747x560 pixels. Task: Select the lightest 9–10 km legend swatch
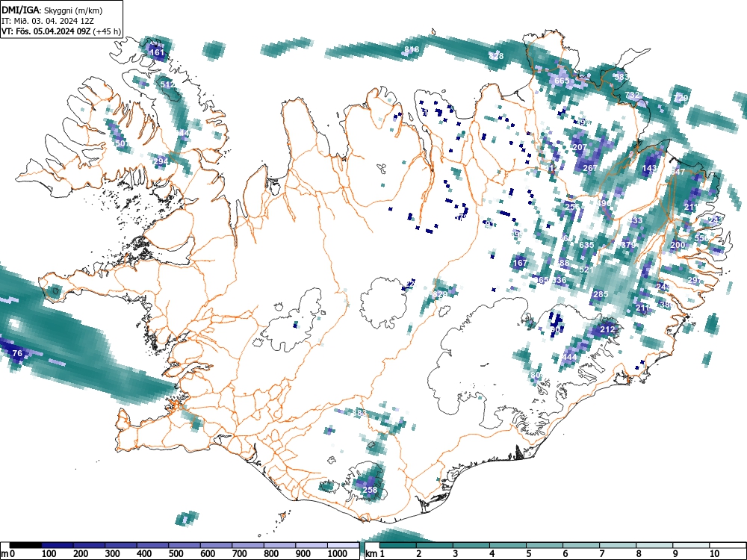click(x=691, y=545)
